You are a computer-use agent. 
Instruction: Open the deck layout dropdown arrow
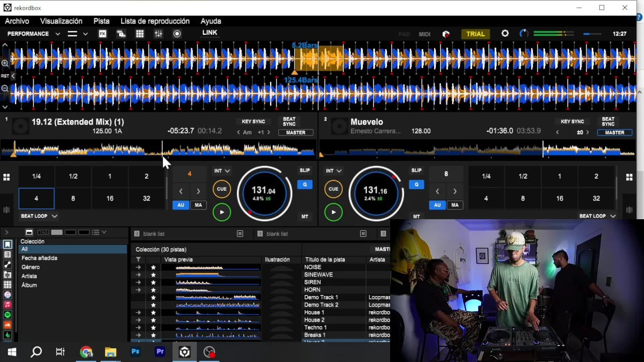click(86, 34)
